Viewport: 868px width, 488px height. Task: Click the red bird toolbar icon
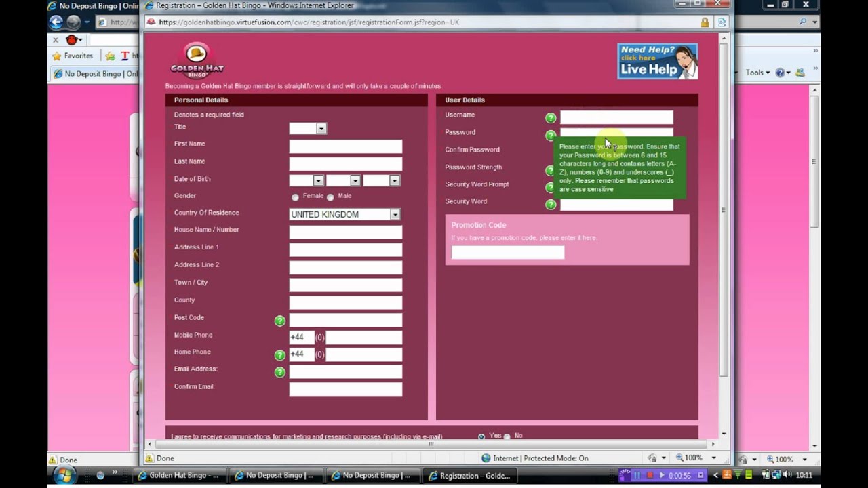[x=71, y=40]
